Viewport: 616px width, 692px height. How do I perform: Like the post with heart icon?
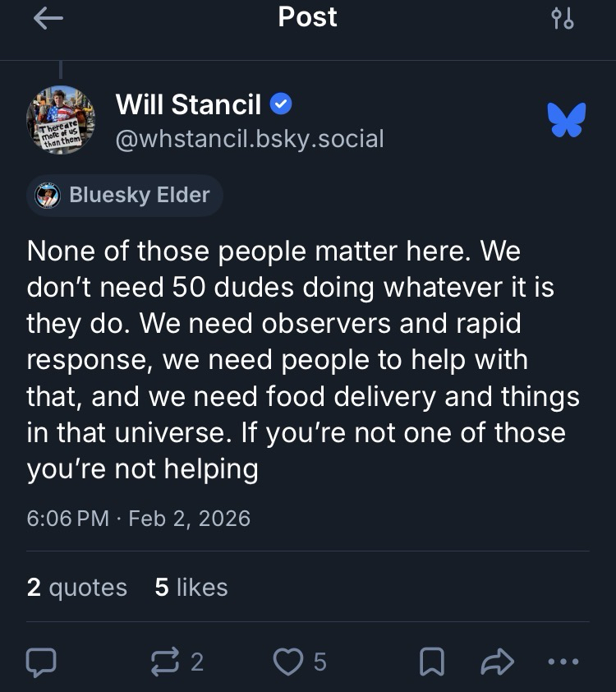[x=287, y=662]
